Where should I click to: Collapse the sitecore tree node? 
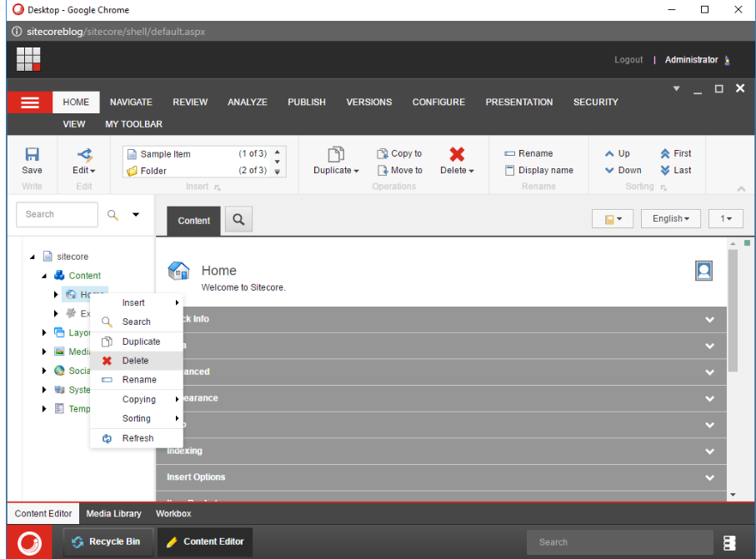(33, 257)
